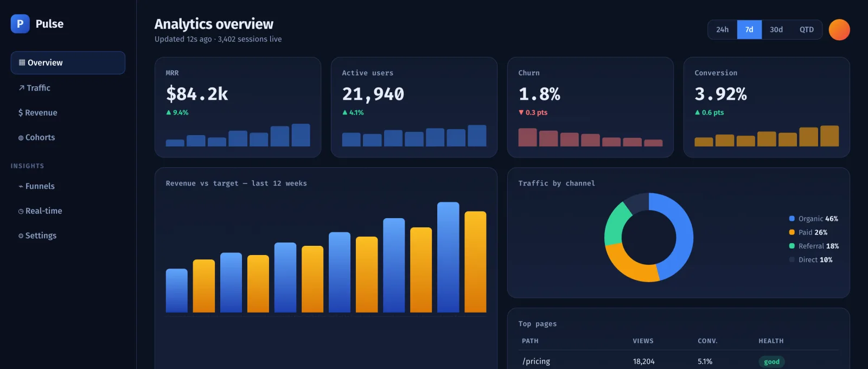This screenshot has height=369, width=868.
Task: Click the 21,940 active users value
Action: pos(373,94)
